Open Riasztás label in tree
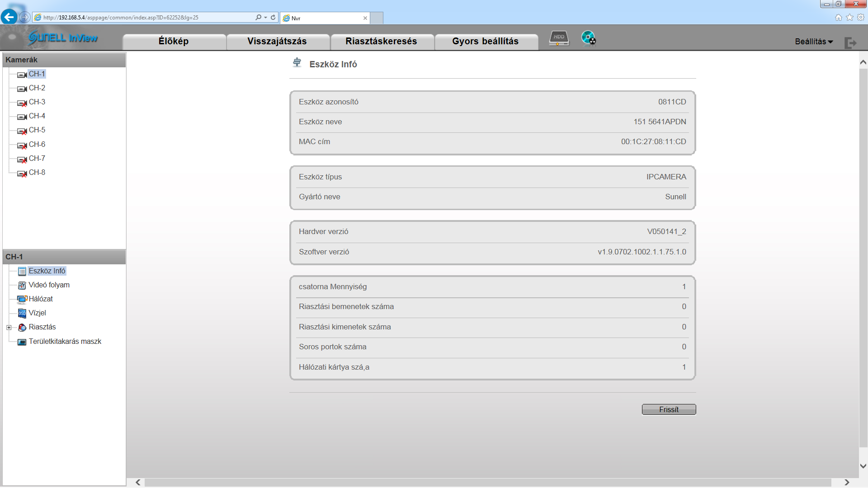The width and height of the screenshot is (868, 488). 42,327
